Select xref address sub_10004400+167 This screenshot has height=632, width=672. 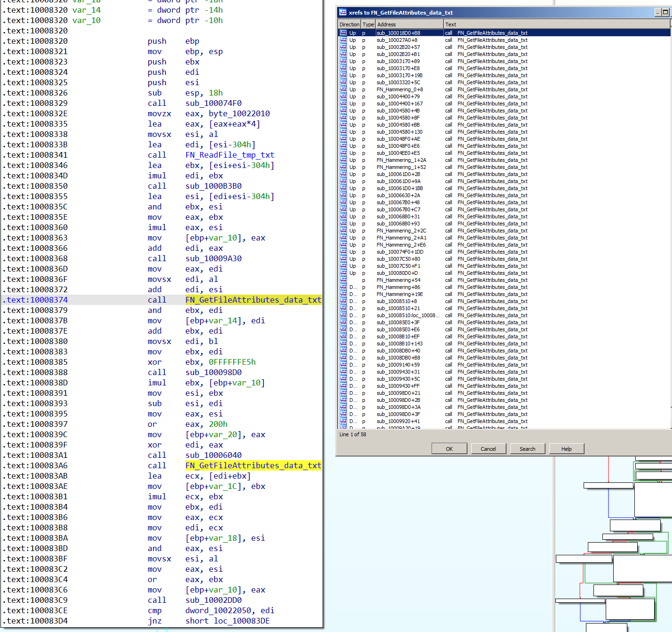coord(399,104)
